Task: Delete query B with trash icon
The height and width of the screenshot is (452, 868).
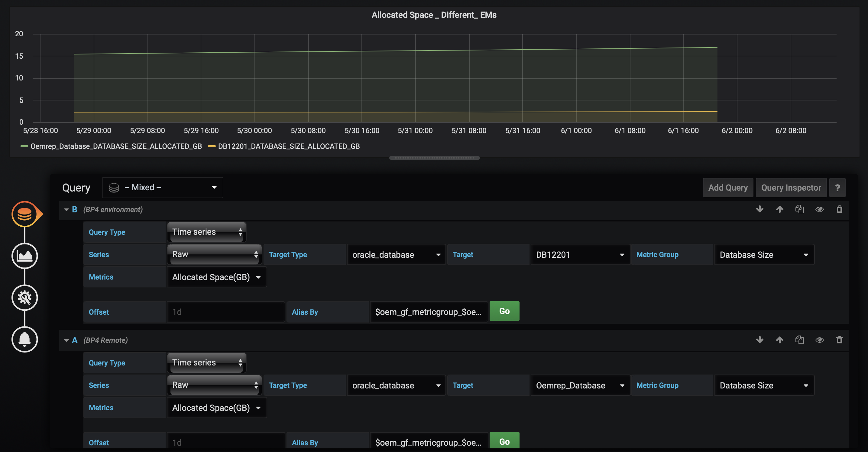Action: point(839,209)
